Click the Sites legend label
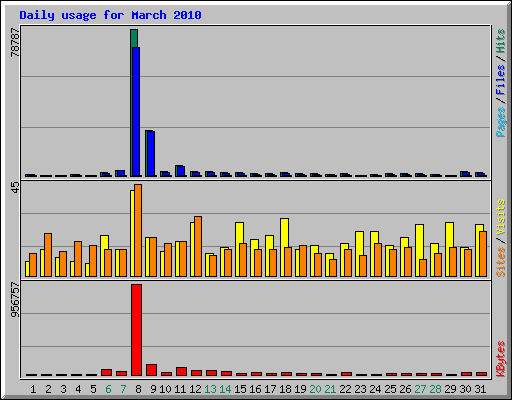This screenshot has height=400, width=512. coord(501,262)
